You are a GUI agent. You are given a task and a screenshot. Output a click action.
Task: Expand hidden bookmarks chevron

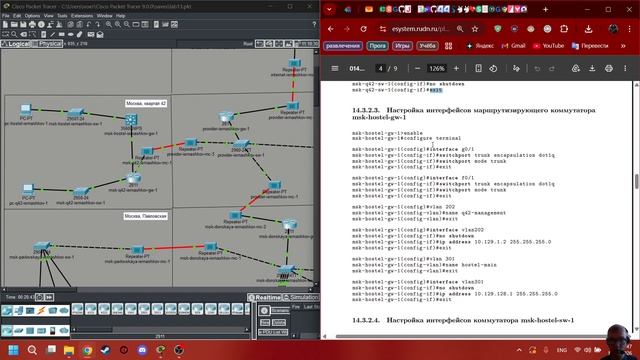click(623, 46)
